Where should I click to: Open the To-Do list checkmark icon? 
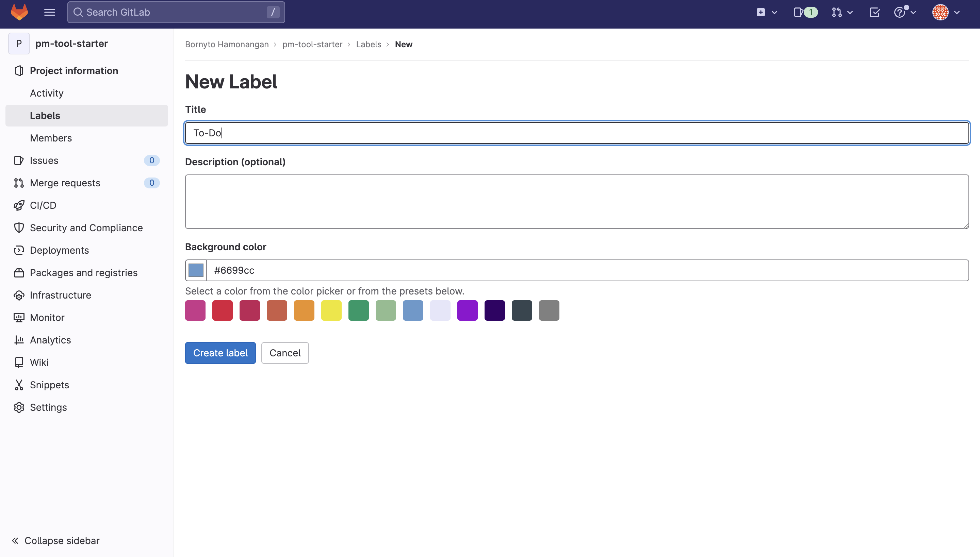tap(875, 12)
